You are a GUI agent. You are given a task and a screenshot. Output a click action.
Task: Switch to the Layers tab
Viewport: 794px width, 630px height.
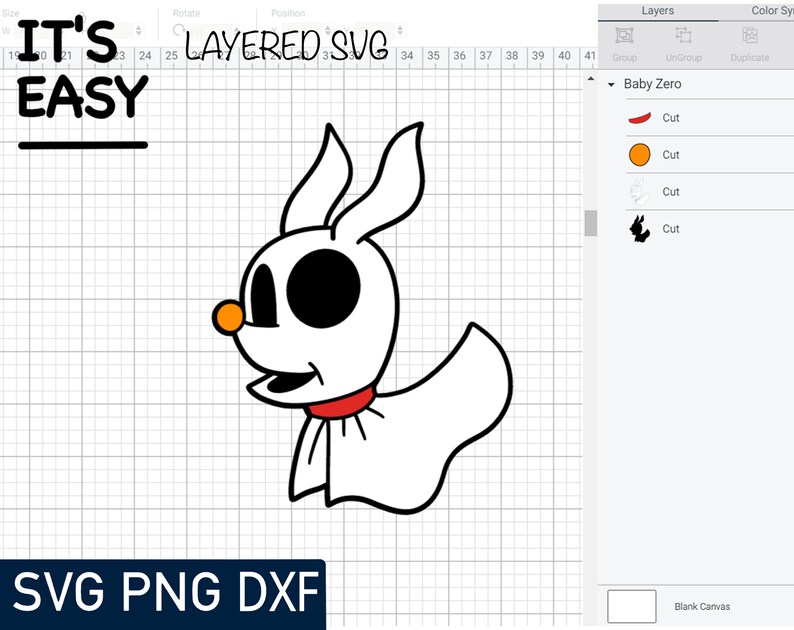(x=657, y=11)
